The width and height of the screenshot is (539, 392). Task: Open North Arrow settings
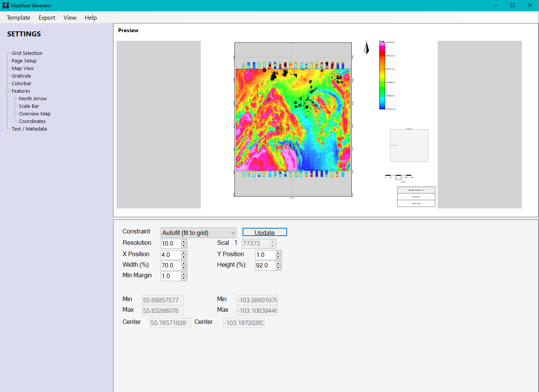pyautogui.click(x=33, y=99)
